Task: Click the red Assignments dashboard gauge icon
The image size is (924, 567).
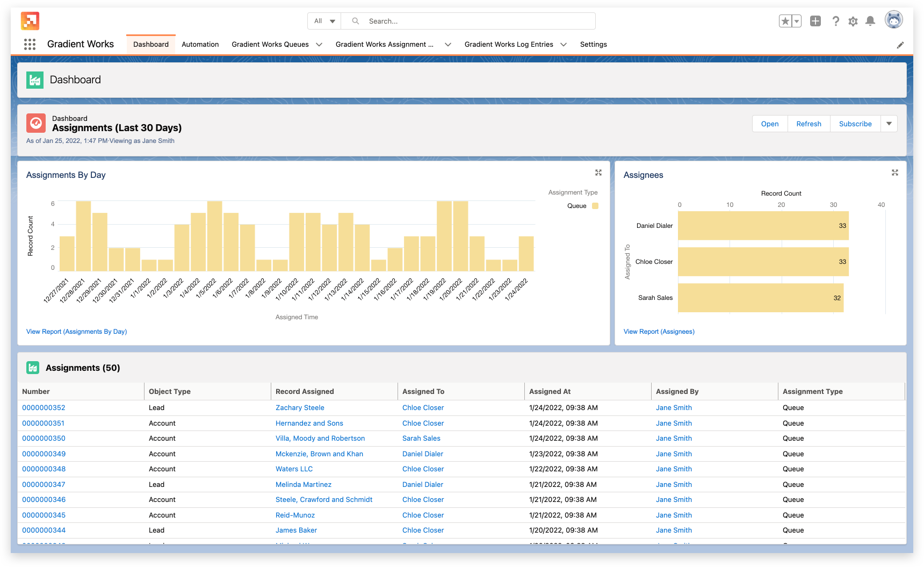Action: tap(36, 123)
